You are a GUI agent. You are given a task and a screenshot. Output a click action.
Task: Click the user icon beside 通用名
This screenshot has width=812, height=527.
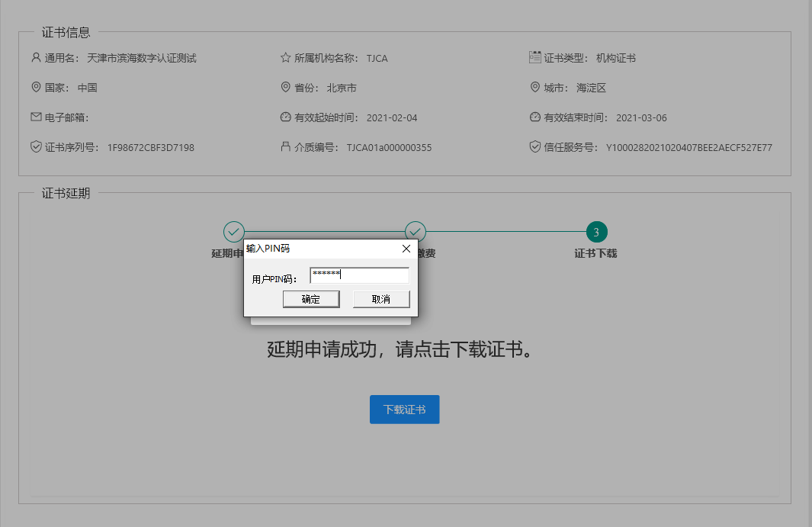36,57
